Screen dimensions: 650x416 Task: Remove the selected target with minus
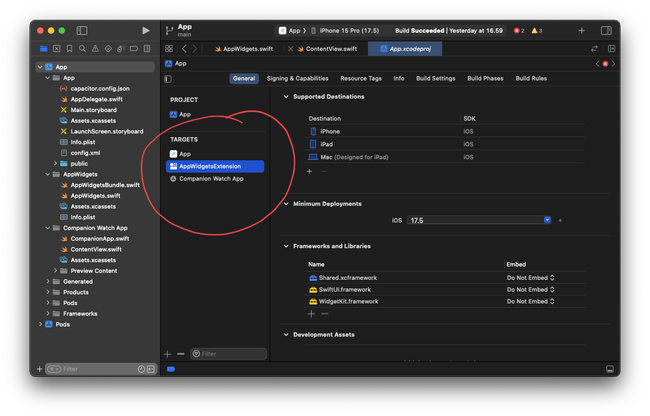(x=181, y=354)
